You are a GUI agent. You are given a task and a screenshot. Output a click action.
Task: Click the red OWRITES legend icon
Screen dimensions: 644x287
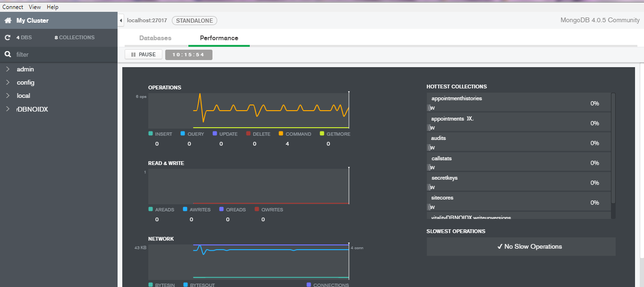click(258, 209)
